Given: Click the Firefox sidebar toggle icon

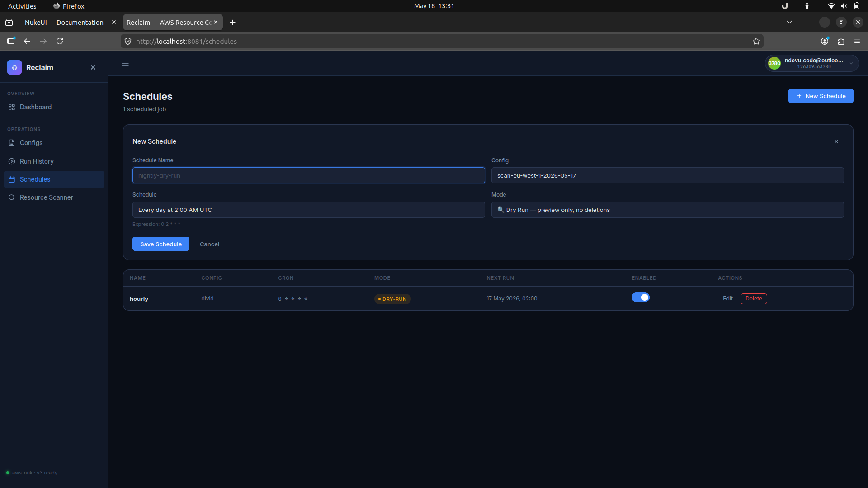Looking at the screenshot, I should pyautogui.click(x=11, y=41).
